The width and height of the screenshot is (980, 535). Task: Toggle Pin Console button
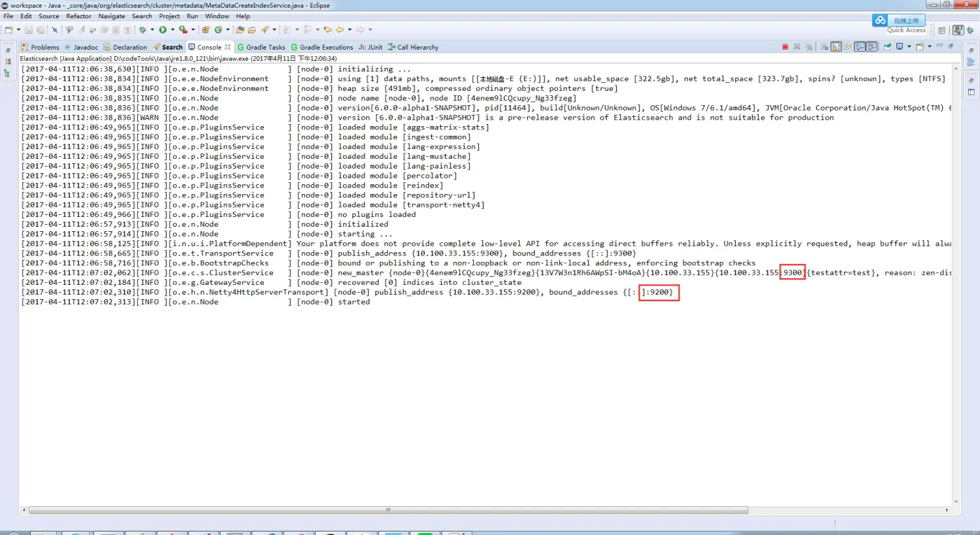point(887,46)
